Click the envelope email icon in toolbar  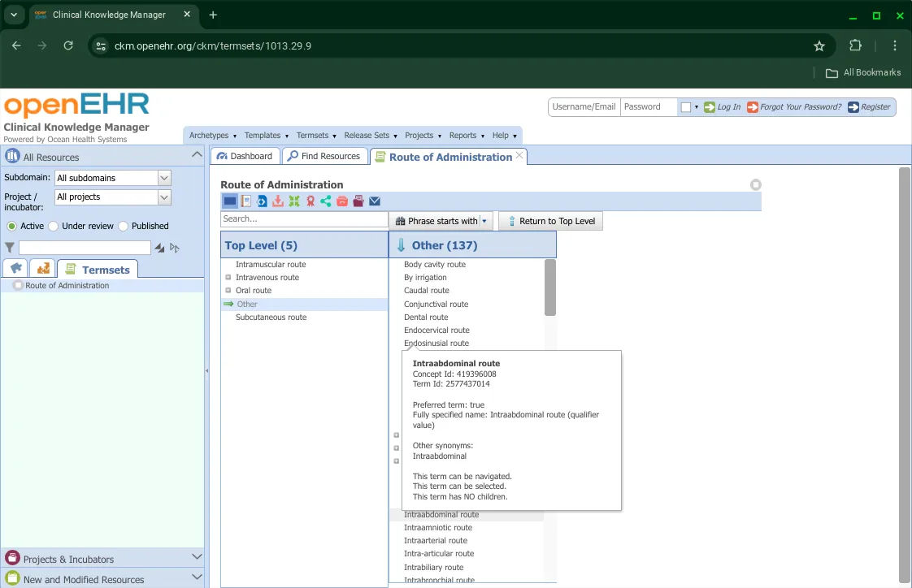point(375,201)
